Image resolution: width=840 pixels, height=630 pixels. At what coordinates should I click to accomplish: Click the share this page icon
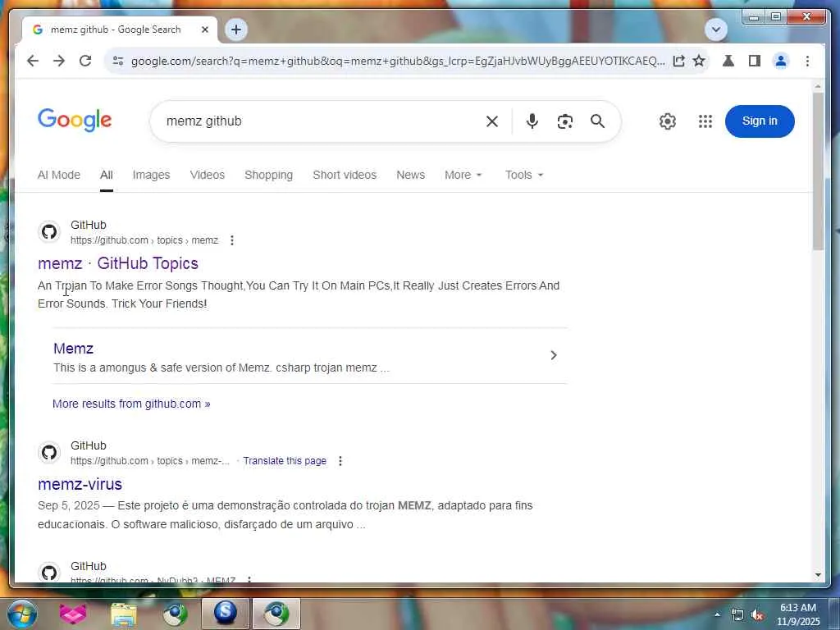tap(678, 61)
